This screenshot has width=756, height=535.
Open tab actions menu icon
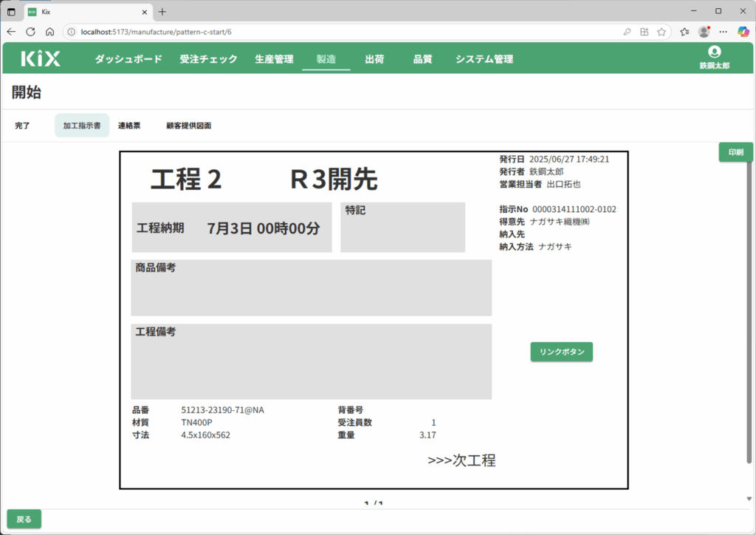coord(12,12)
